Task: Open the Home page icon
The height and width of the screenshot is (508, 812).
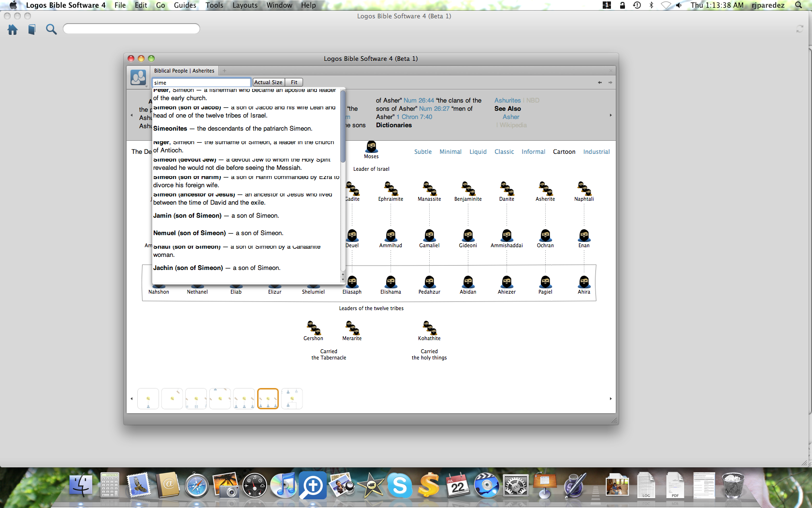Action: (x=13, y=30)
